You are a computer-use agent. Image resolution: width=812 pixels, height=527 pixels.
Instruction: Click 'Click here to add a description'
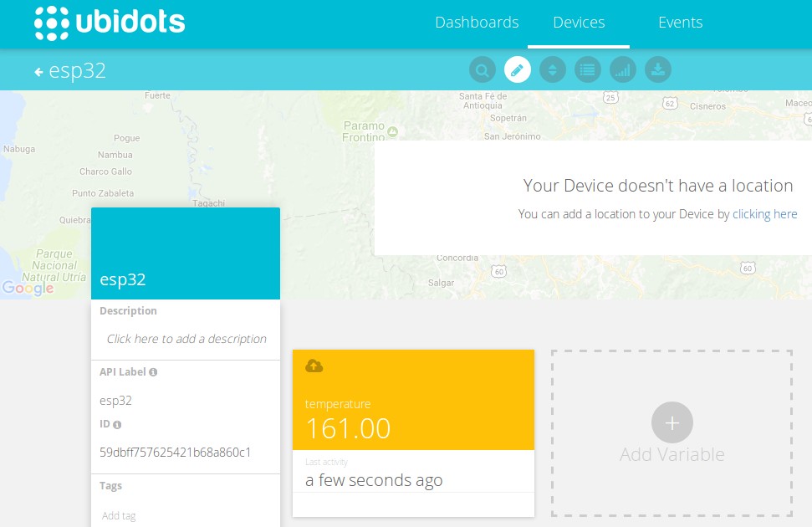coord(186,339)
